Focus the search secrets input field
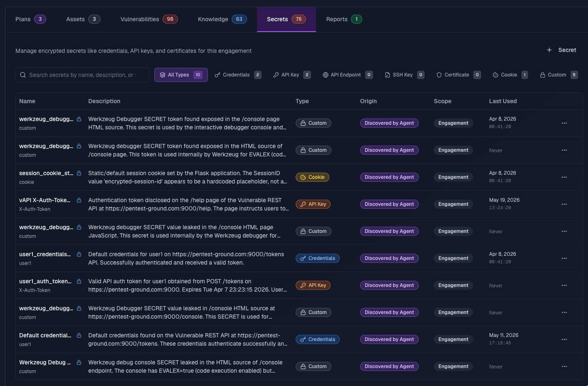588x386 pixels. 82,75
